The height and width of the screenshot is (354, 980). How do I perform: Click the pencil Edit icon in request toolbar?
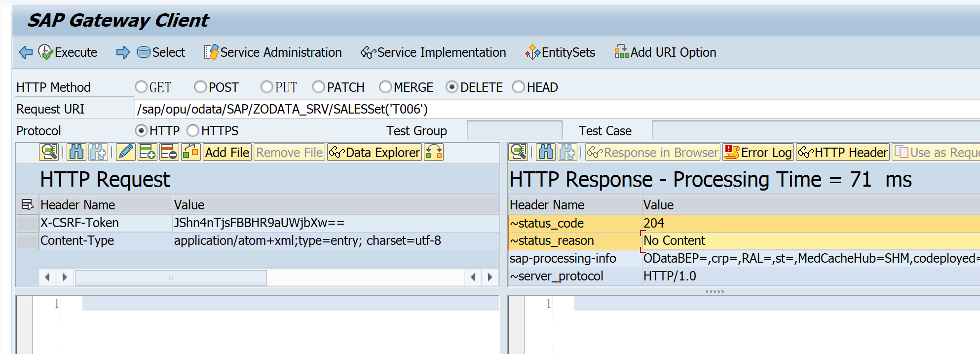tap(126, 152)
